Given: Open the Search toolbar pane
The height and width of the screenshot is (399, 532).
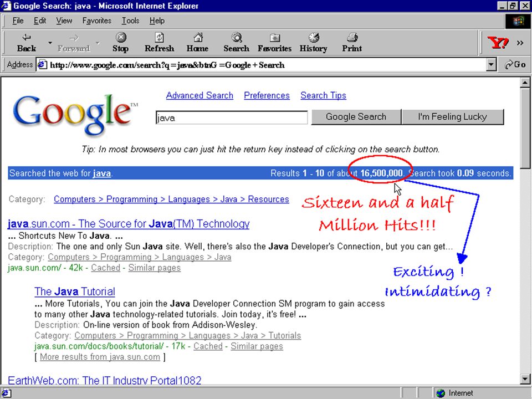Looking at the screenshot, I should tap(236, 43).
